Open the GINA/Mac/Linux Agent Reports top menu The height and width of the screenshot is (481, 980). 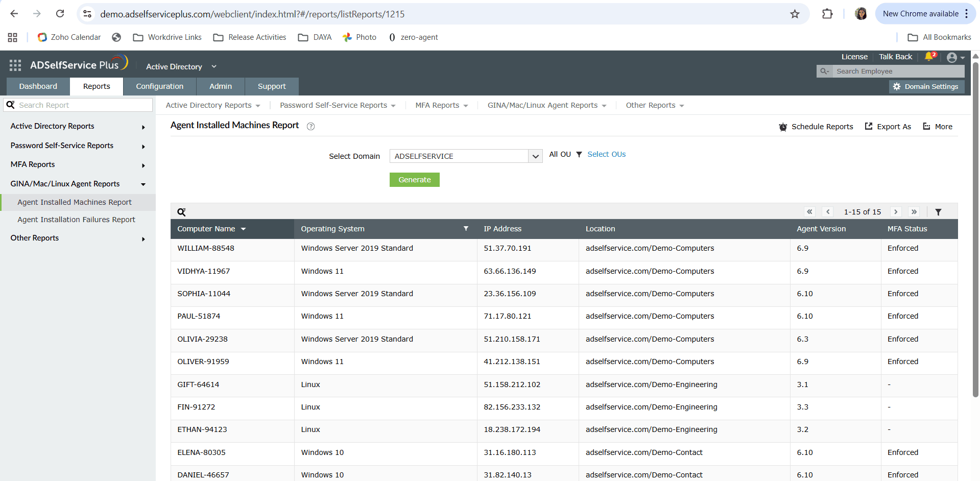coord(547,105)
